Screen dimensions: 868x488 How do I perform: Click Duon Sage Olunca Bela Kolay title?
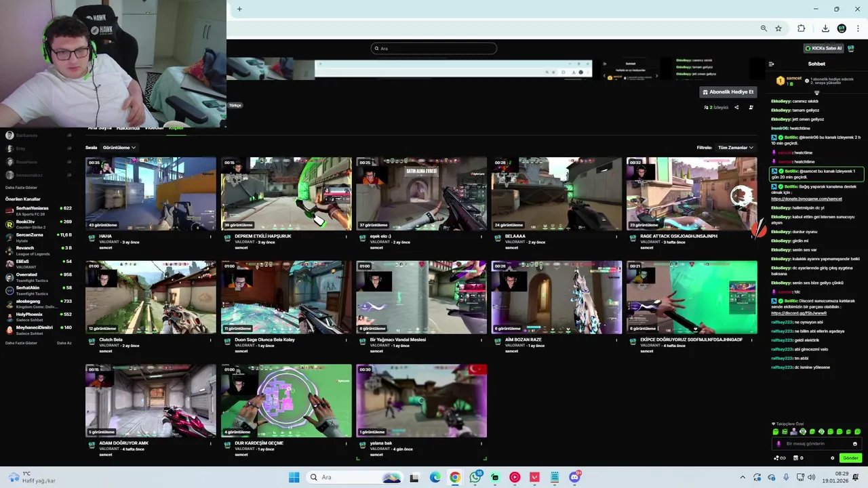[264, 340]
